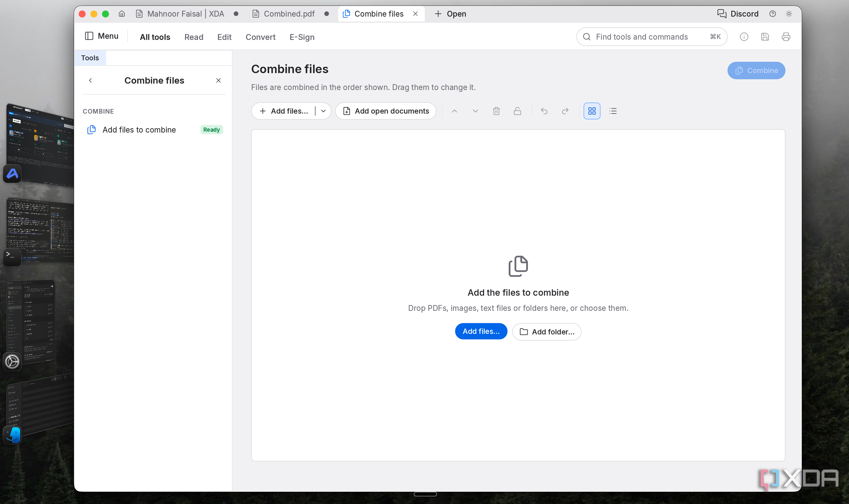This screenshot has height=504, width=849.
Task: Switch to list view
Action: [613, 111]
